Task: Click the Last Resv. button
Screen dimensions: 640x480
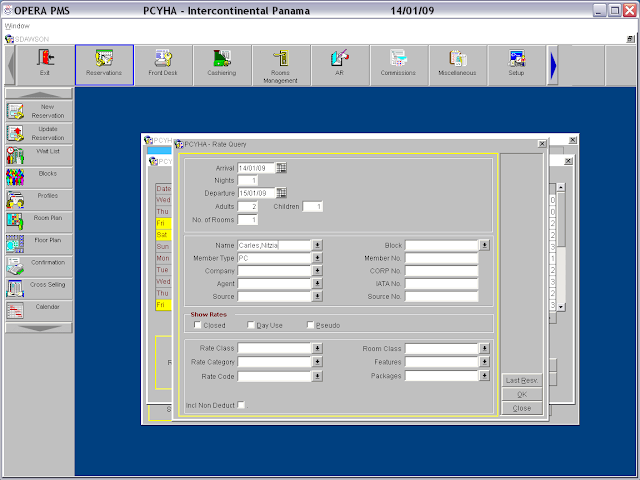Action: pos(522,380)
